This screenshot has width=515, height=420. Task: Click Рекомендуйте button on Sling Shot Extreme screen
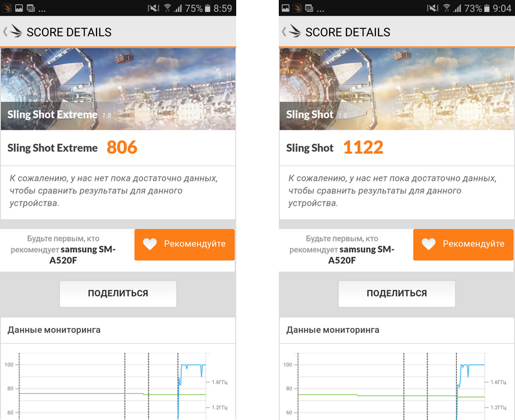tap(185, 245)
